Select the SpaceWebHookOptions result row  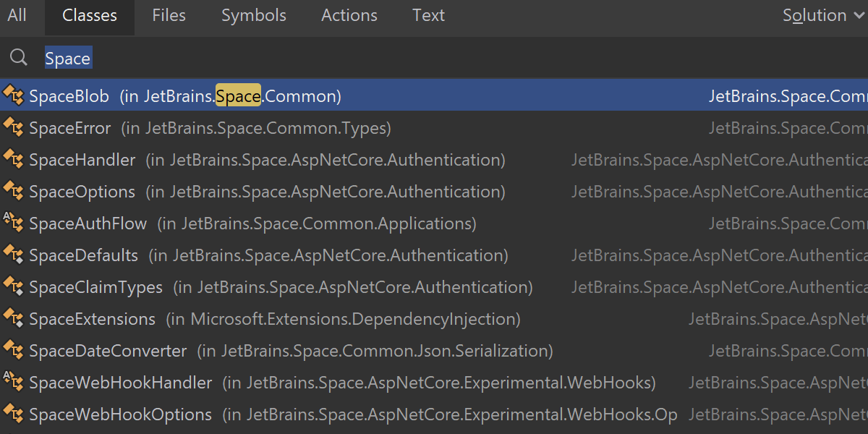point(121,414)
